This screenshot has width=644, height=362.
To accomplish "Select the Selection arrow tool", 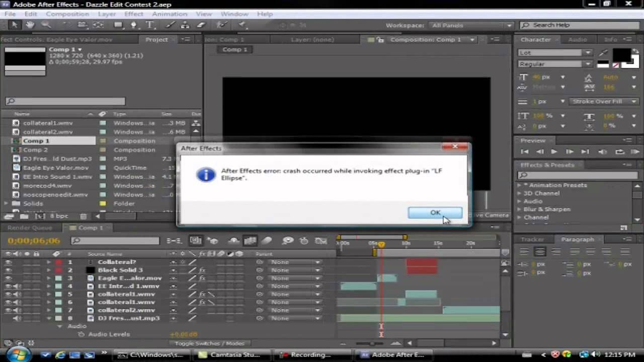I will 14,25.
